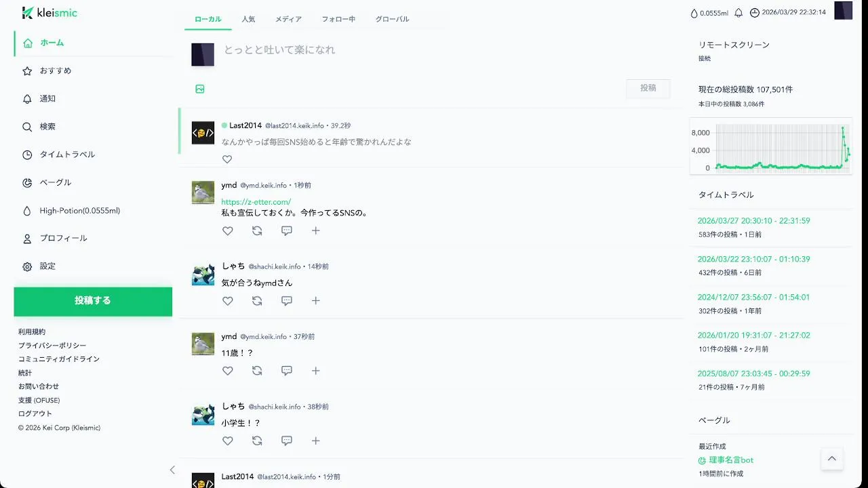Open the profile avatar menu top right
868x488 pixels.
pos(843,11)
